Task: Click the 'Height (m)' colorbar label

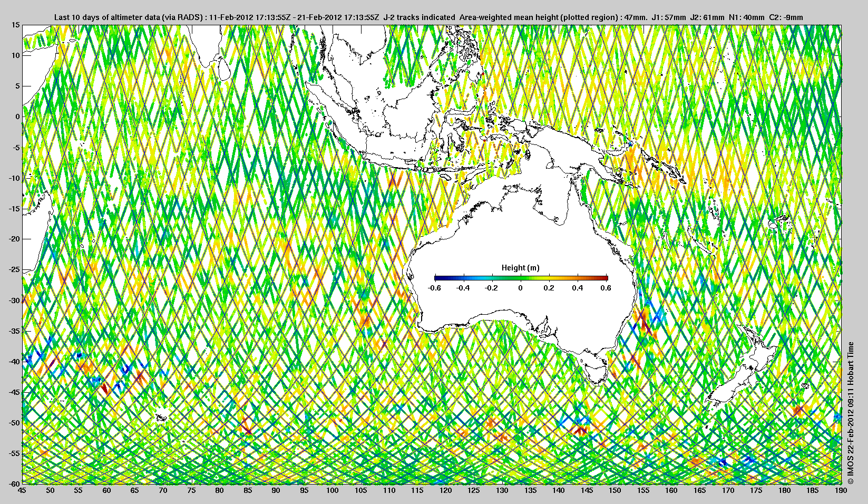Action: [x=521, y=268]
